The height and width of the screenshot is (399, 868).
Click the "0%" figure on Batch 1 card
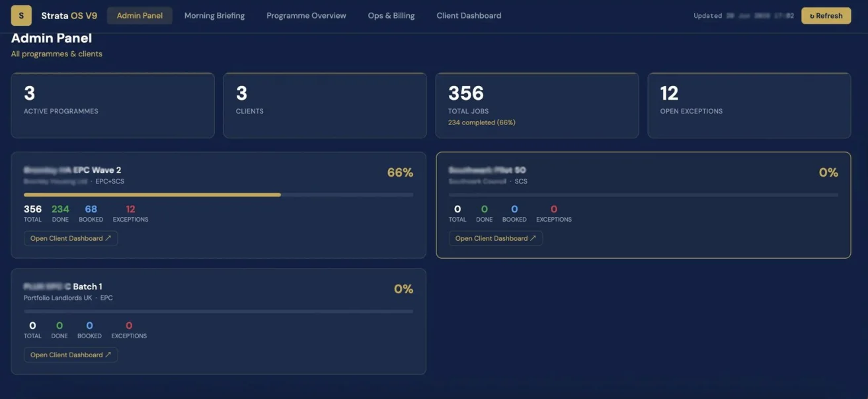(403, 289)
